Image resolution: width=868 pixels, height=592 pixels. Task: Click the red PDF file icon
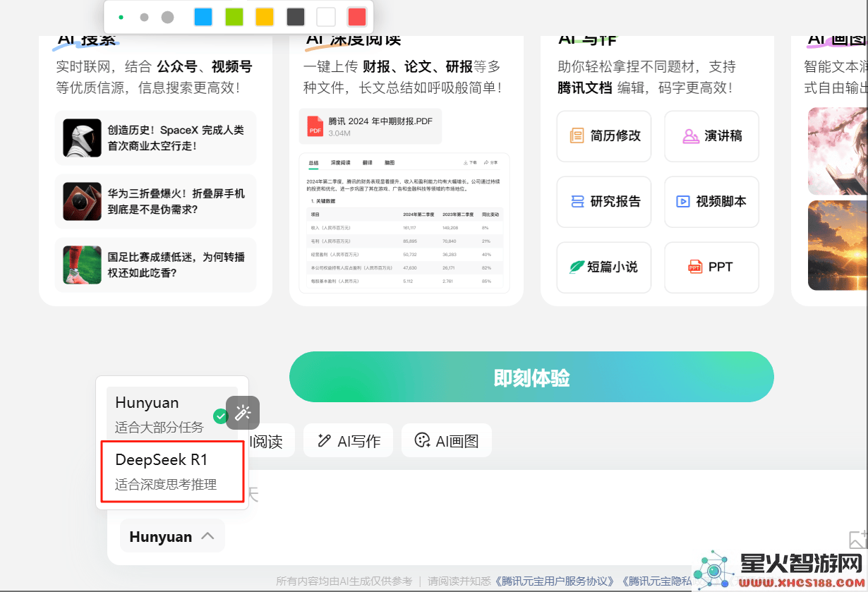point(315,126)
